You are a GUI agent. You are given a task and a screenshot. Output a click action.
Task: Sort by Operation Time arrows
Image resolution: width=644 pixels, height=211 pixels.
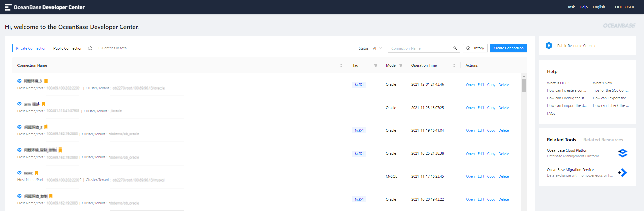click(454, 66)
